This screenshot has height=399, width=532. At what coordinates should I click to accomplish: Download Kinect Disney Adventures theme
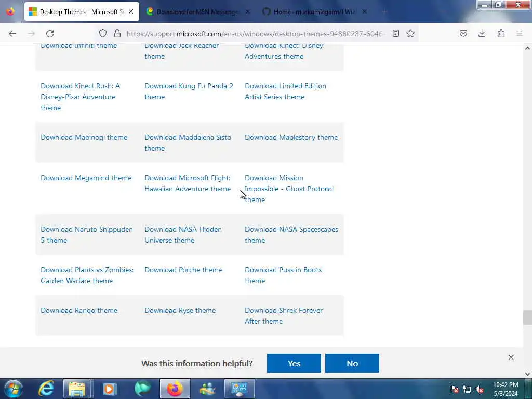click(284, 51)
